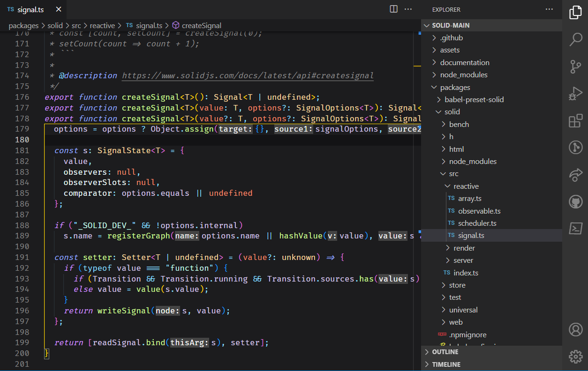
Task: Expand the web folder
Action: pyautogui.click(x=491, y=322)
